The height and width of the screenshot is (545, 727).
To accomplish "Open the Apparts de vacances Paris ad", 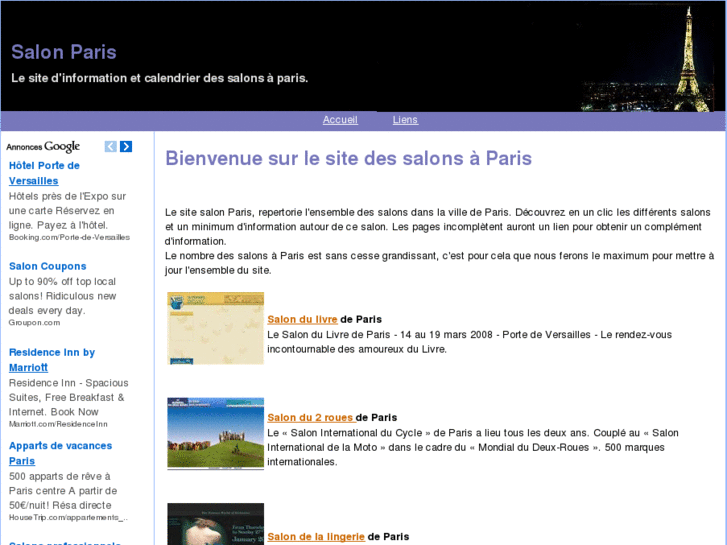I will pyautogui.click(x=60, y=453).
